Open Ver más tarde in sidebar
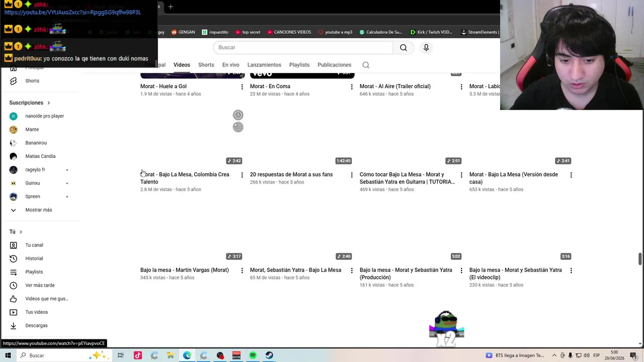The width and height of the screenshot is (644, 362). 39,285
